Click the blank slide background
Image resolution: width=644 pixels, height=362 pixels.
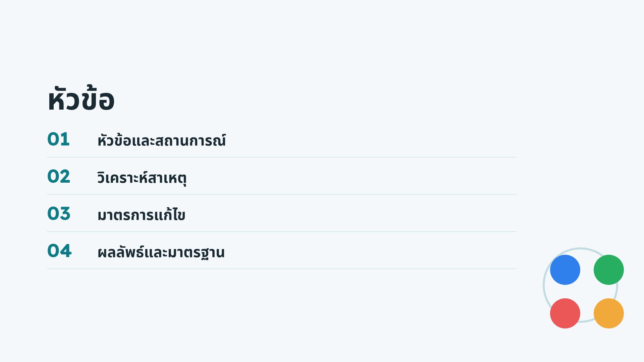(x=335, y=318)
